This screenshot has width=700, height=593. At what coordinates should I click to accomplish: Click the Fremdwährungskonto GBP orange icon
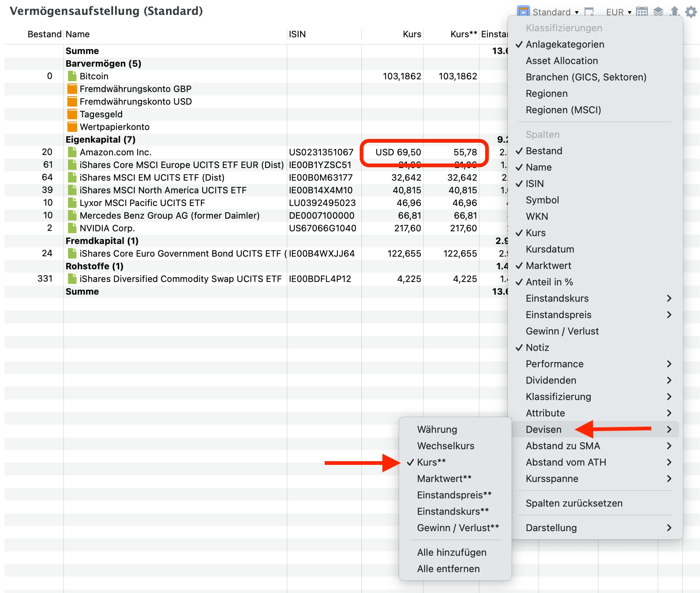coord(72,89)
